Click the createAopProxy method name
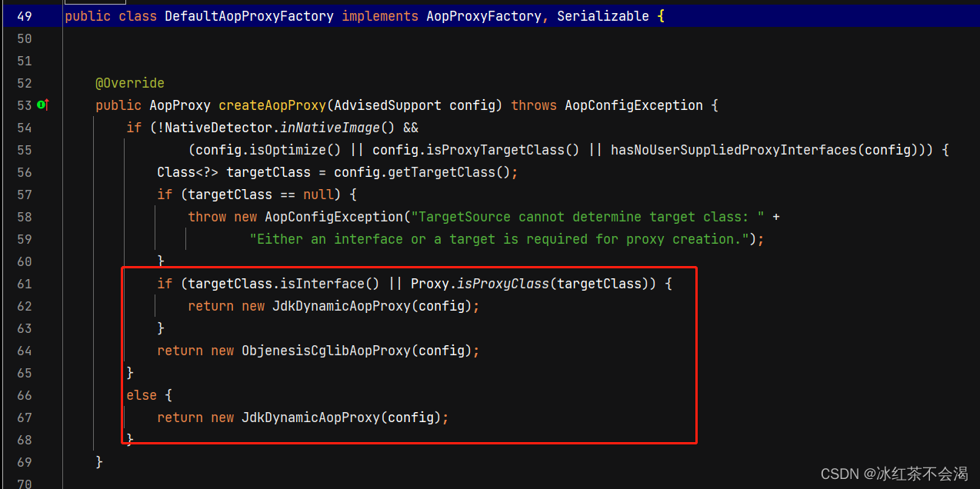This screenshot has width=980, height=489. click(272, 105)
